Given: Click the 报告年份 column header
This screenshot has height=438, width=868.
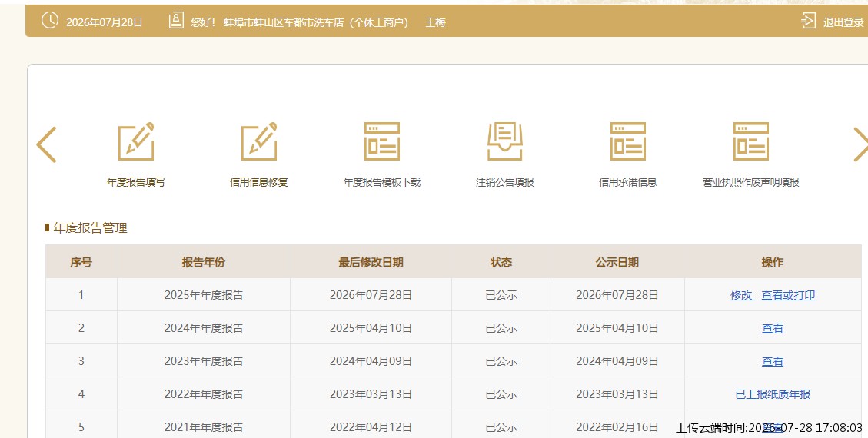Looking at the screenshot, I should point(204,262).
